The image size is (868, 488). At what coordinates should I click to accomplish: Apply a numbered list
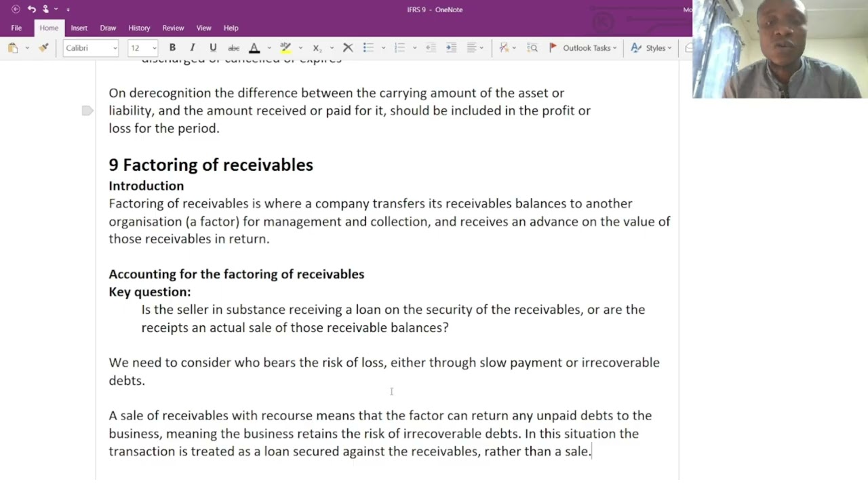pos(399,48)
